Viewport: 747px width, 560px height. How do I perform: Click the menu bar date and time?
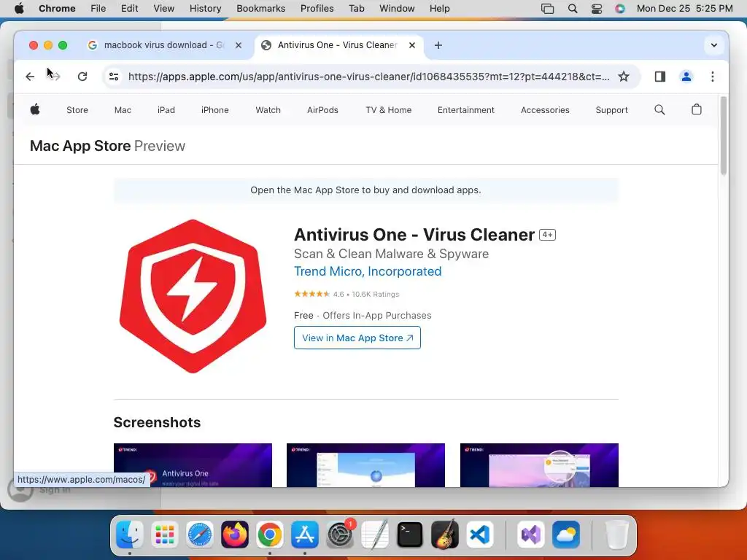(x=684, y=9)
